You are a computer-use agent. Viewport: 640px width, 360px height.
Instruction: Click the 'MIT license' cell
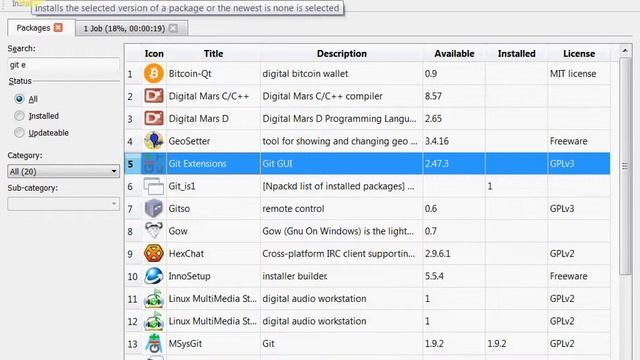pyautogui.click(x=579, y=73)
